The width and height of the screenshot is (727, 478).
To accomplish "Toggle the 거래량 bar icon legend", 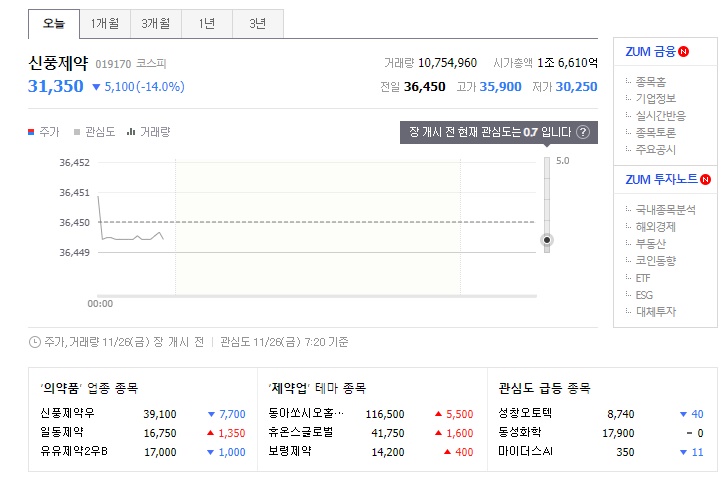I will (131, 132).
